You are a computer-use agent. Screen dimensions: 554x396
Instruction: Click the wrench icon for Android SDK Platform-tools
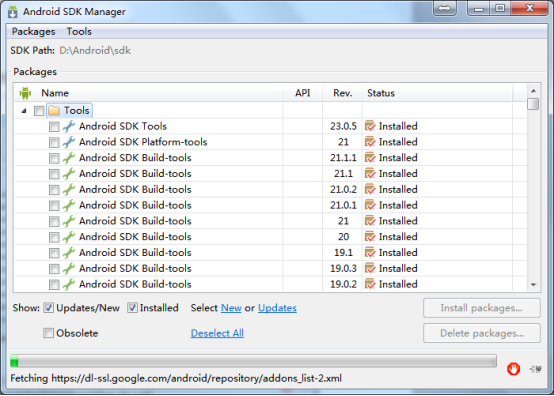click(69, 142)
